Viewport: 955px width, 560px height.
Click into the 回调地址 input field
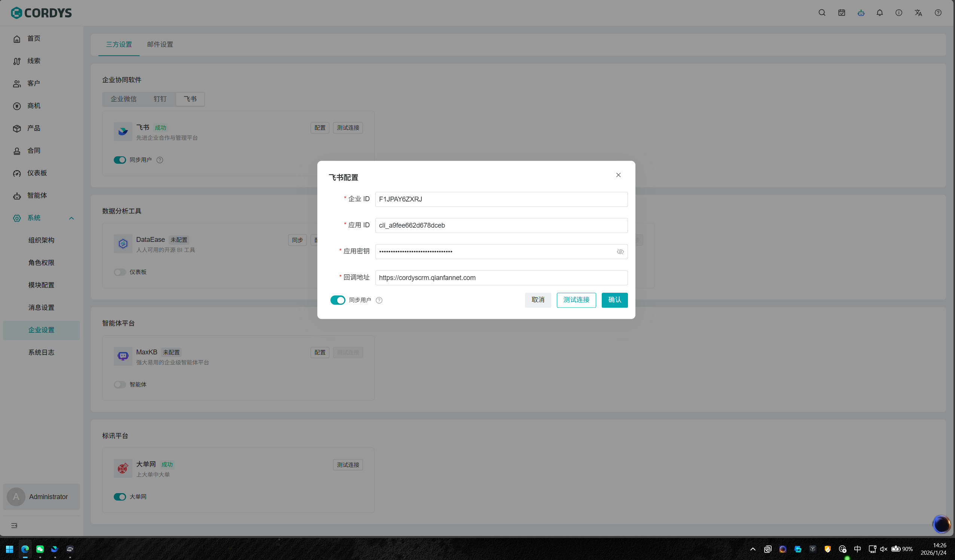click(501, 278)
